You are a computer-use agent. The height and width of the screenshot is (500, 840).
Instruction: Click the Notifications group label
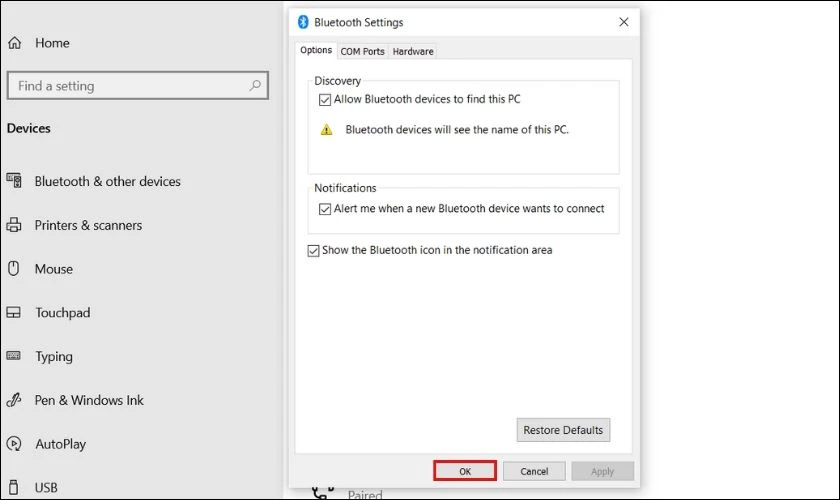(345, 188)
